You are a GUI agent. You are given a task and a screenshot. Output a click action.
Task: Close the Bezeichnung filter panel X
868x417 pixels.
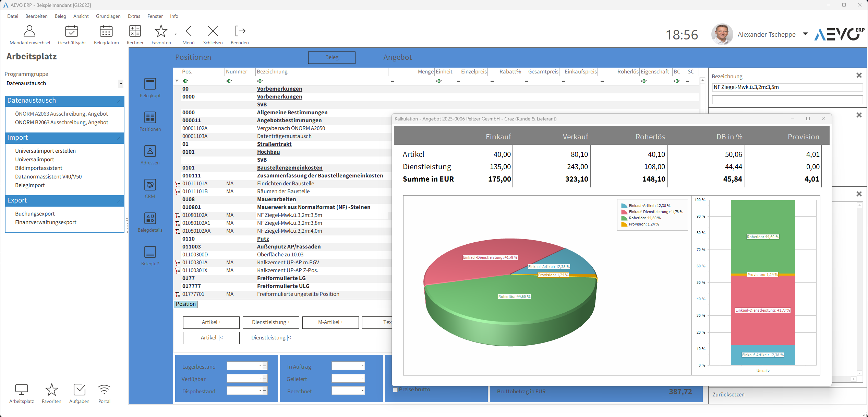tap(859, 75)
